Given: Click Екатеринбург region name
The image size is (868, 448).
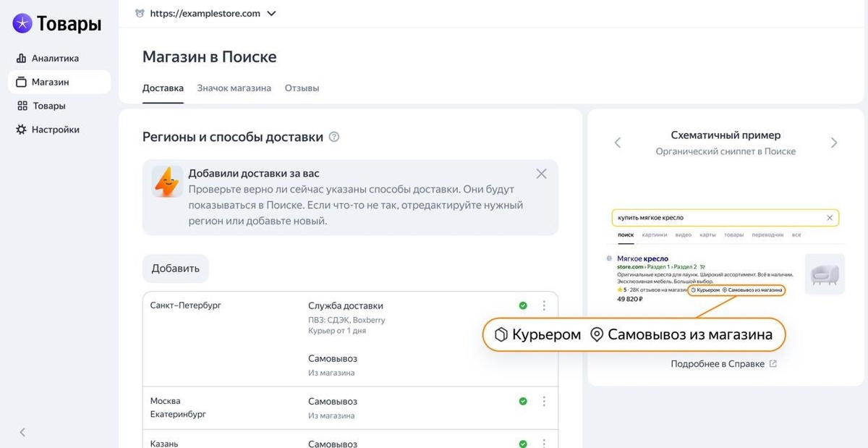Looking at the screenshot, I should coord(179,414).
